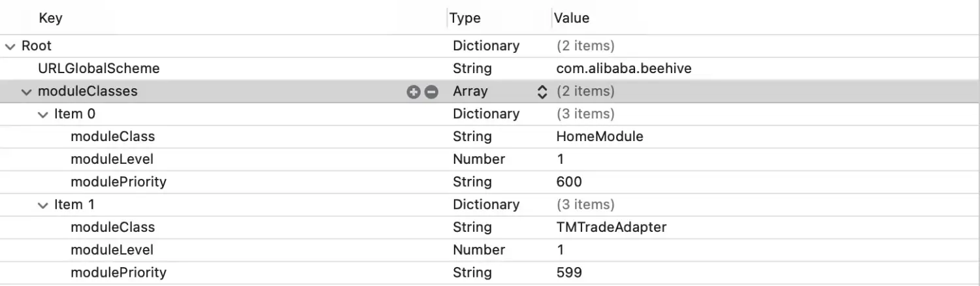The image size is (980, 286).
Task: Collapse the Item 1 disclosure triangle
Action: click(43, 205)
